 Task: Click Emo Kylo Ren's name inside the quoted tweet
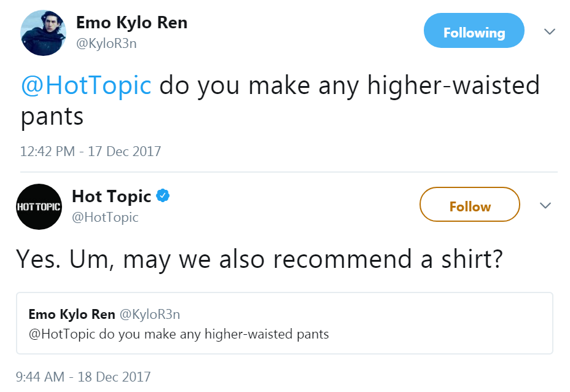coord(72,314)
